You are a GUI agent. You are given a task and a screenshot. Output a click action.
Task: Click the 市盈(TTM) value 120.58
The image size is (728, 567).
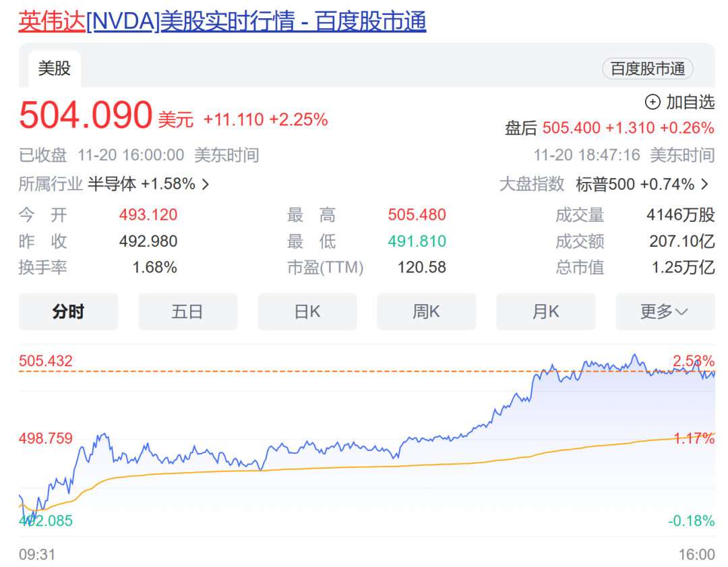[421, 267]
